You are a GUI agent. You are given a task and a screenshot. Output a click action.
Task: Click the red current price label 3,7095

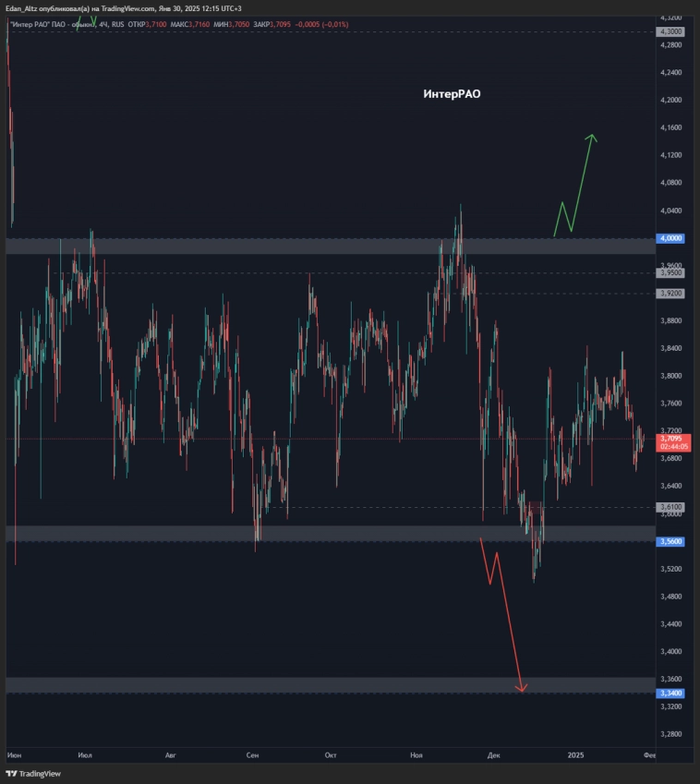[x=670, y=440]
